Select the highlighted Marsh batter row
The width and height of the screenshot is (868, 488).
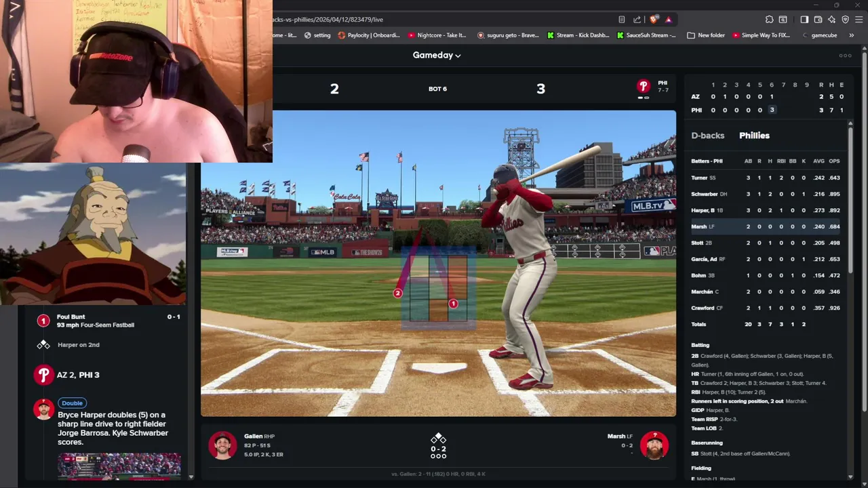point(766,226)
